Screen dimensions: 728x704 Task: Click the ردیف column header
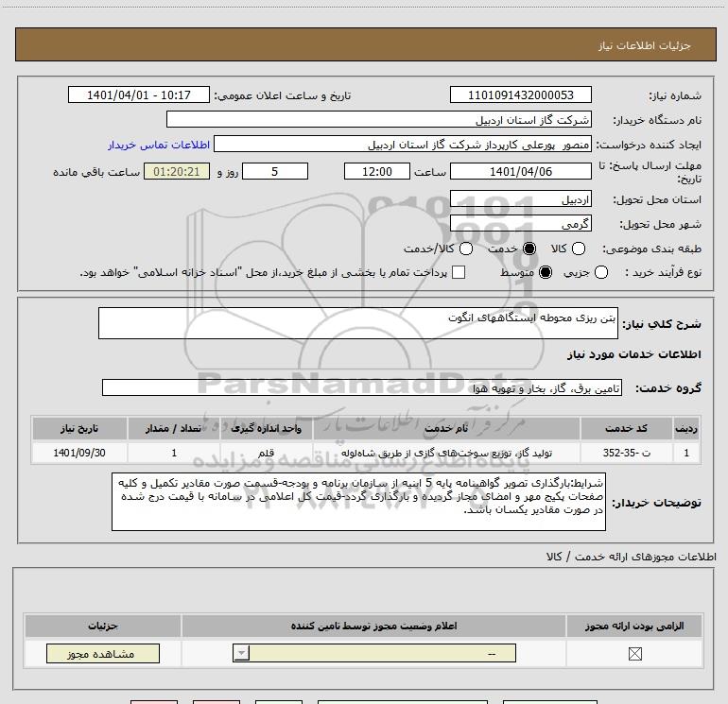click(x=686, y=428)
